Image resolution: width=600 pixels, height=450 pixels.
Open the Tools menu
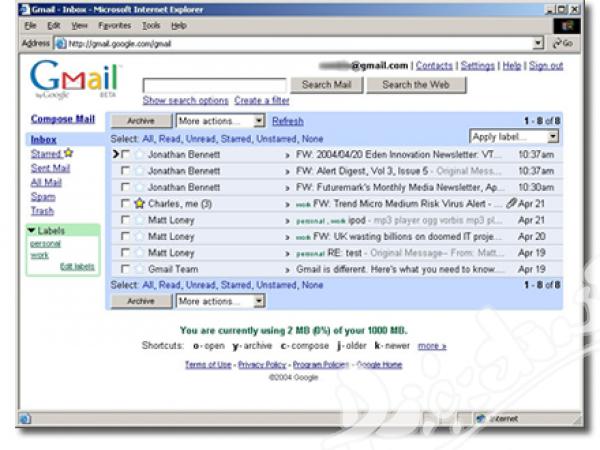(151, 26)
